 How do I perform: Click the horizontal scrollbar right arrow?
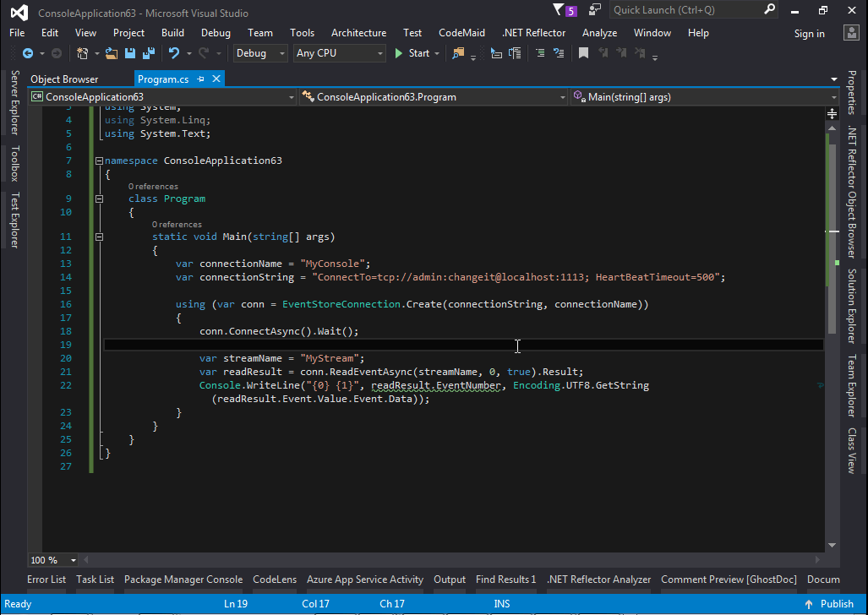tap(819, 560)
